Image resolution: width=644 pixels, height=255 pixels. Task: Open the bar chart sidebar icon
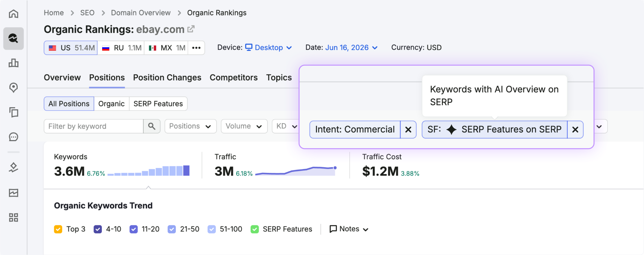pos(14,63)
